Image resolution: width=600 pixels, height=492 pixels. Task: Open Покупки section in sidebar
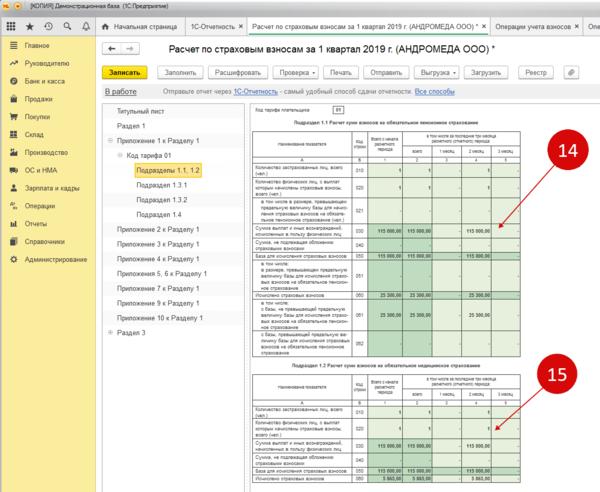click(37, 117)
